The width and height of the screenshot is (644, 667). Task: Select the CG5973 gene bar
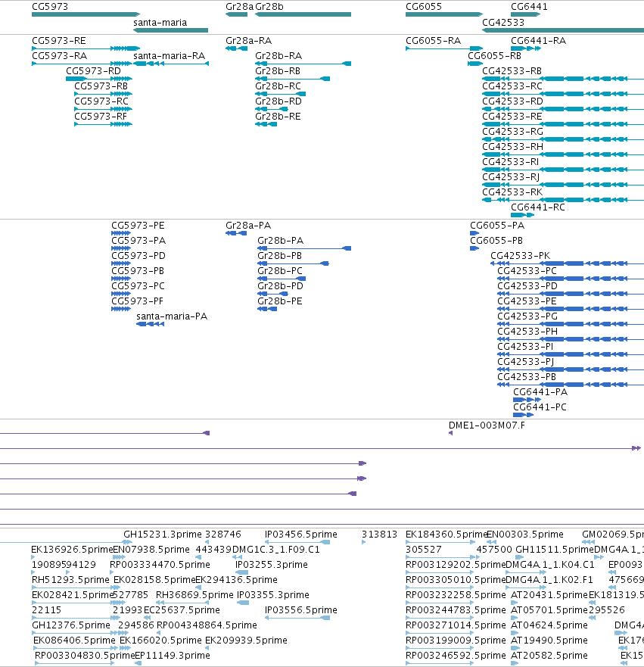point(86,14)
